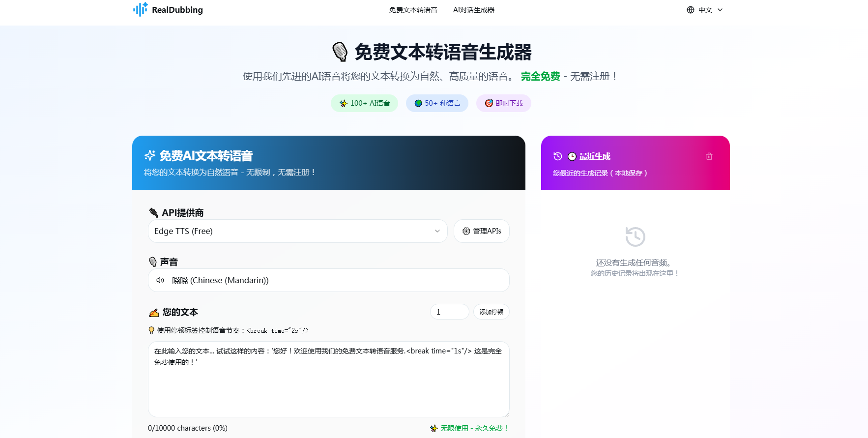
Task: Click the history clock icon in purple header
Action: pos(557,156)
